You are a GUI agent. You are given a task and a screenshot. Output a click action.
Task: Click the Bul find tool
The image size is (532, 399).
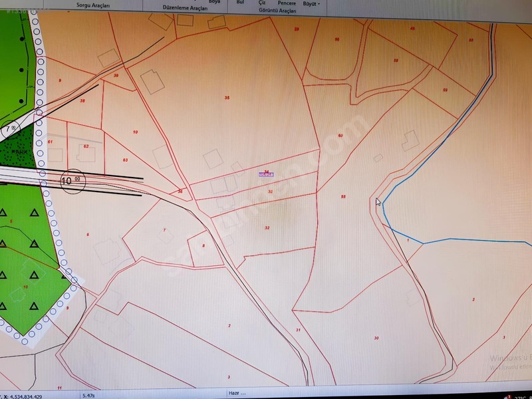tap(240, 2)
